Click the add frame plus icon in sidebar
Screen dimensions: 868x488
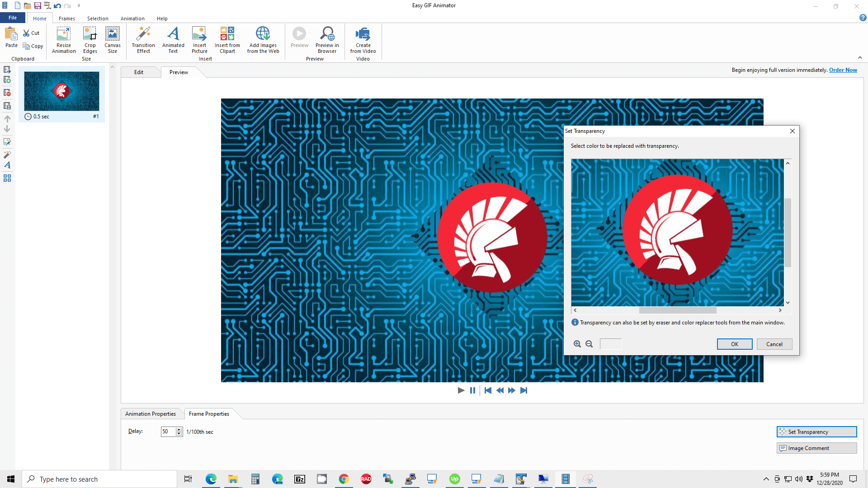click(x=7, y=80)
